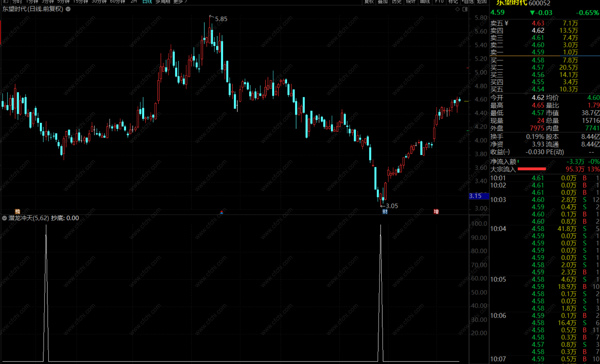The height and width of the screenshot is (364, 600).
Task: Click the red 大宗流入 inflow bar
Action: tap(531, 169)
